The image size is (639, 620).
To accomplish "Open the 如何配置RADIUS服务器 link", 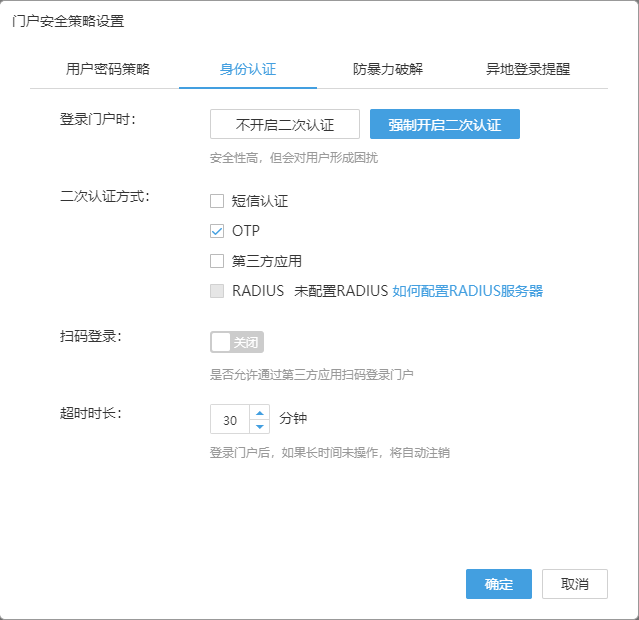I will (x=467, y=291).
